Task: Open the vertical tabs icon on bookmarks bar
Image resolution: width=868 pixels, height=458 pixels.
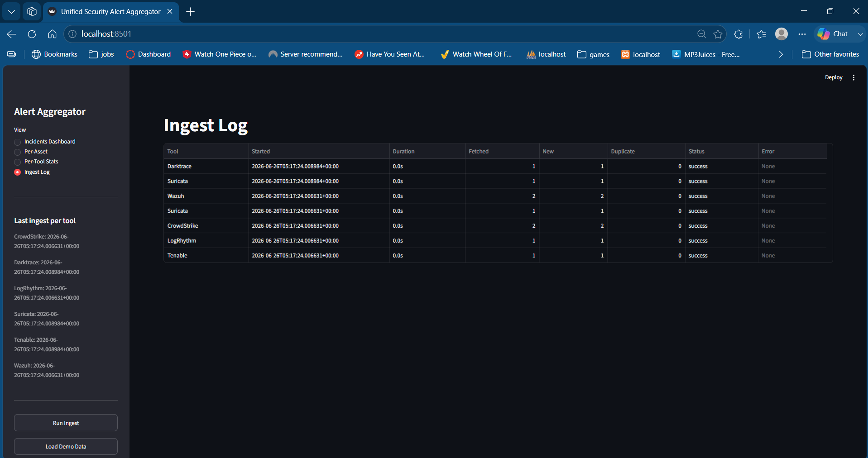Action: [12, 54]
